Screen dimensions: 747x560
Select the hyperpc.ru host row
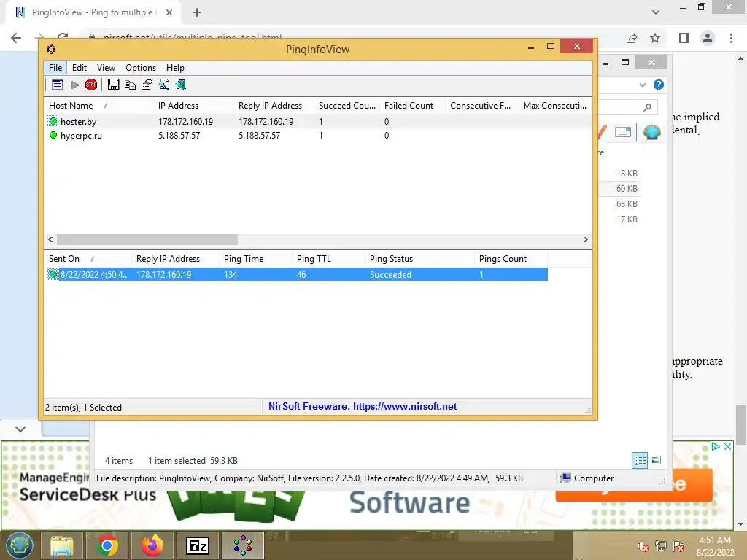pos(318,135)
